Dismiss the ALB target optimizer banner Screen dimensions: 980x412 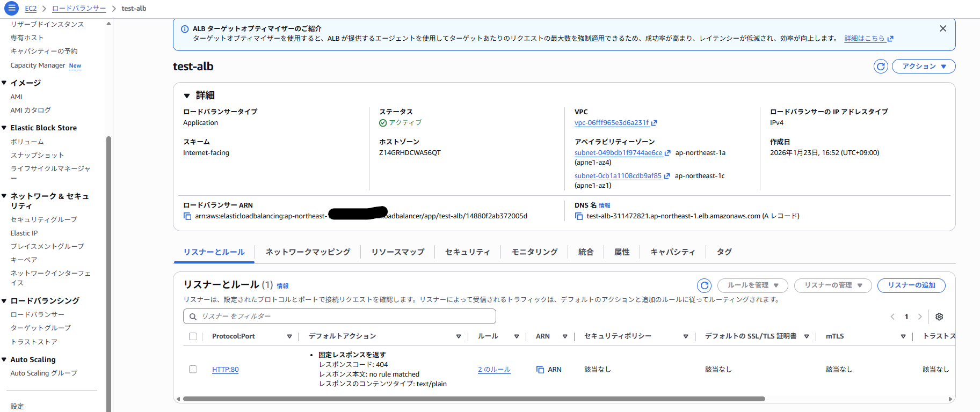(943, 28)
